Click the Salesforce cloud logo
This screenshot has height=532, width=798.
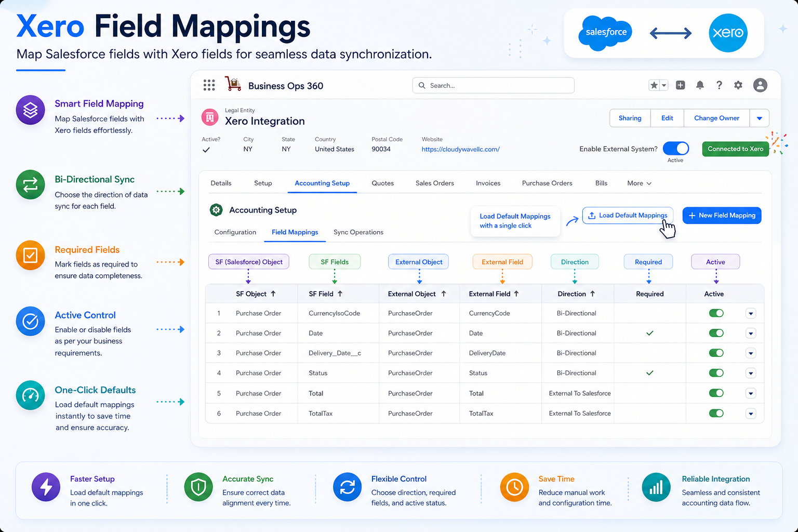point(605,33)
